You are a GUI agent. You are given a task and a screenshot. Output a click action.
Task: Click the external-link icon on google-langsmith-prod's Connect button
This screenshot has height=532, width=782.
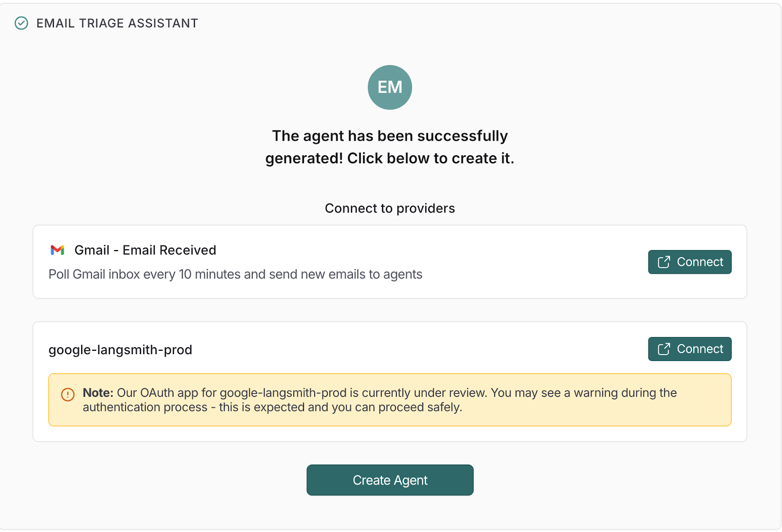[663, 349]
